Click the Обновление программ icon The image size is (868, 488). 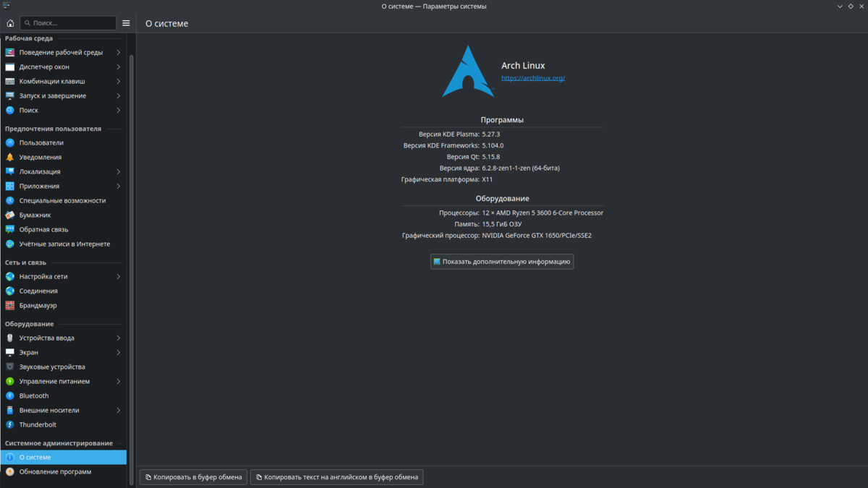10,471
